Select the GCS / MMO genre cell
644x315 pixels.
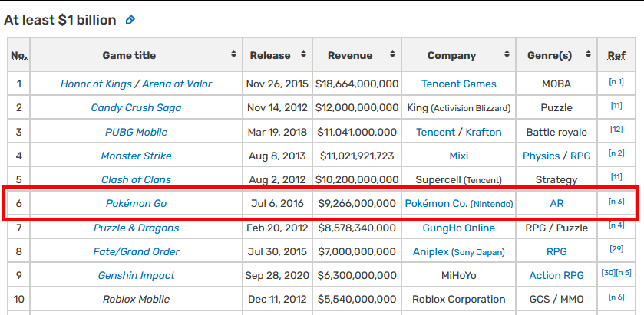(556, 300)
